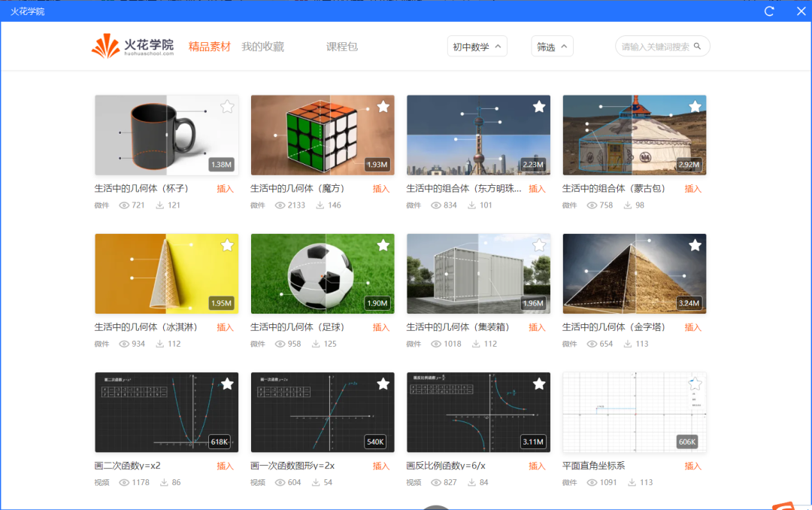Click title 画二次函数y=x2
The image size is (812, 510).
pos(127,466)
